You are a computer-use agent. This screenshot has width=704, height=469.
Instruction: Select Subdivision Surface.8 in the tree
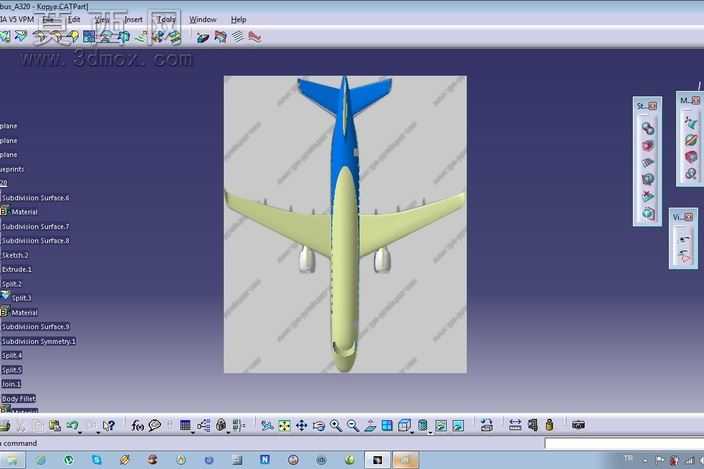point(35,241)
